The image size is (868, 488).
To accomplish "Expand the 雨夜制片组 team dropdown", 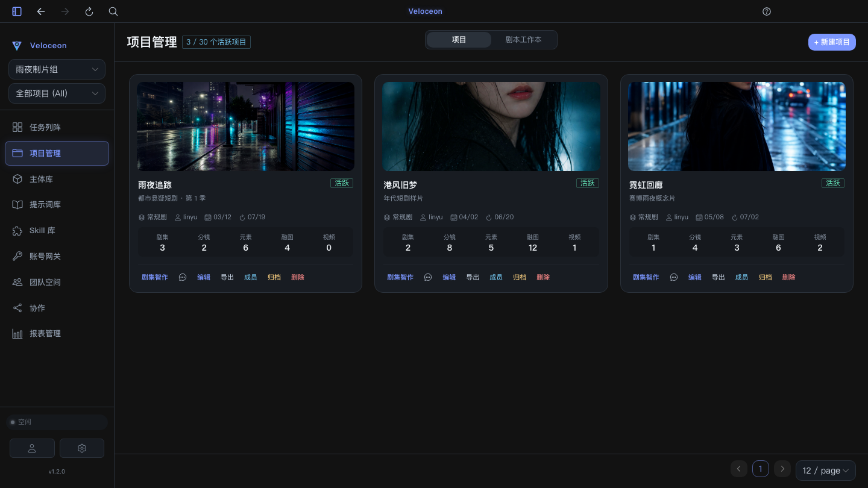I will pyautogui.click(x=57, y=69).
